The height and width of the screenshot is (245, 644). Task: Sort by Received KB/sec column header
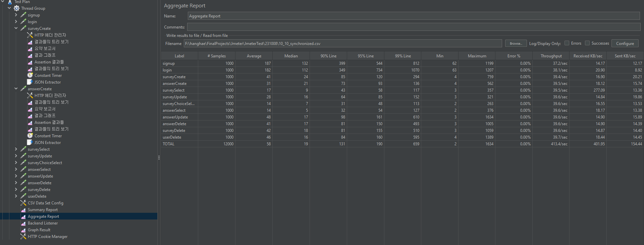(x=588, y=56)
